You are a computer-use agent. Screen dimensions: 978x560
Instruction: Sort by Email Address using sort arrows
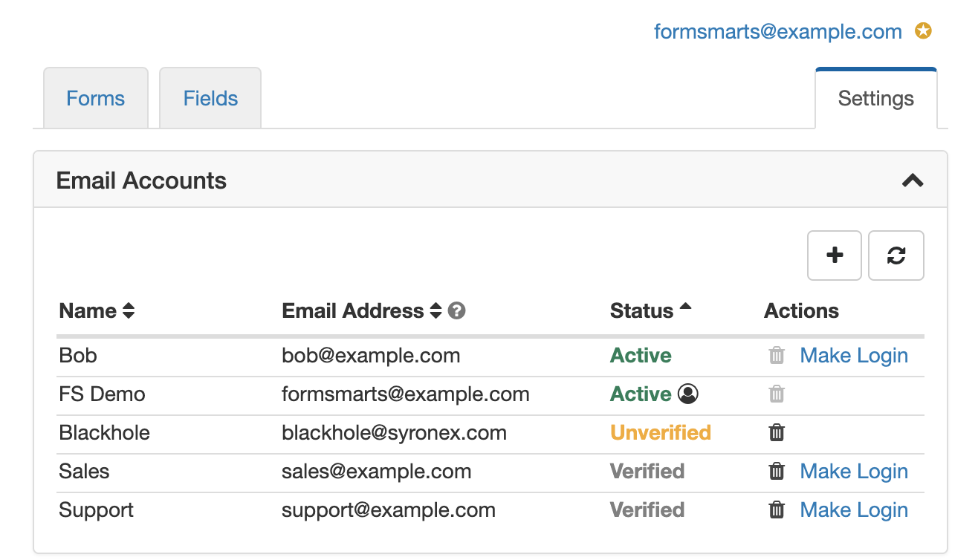point(435,311)
